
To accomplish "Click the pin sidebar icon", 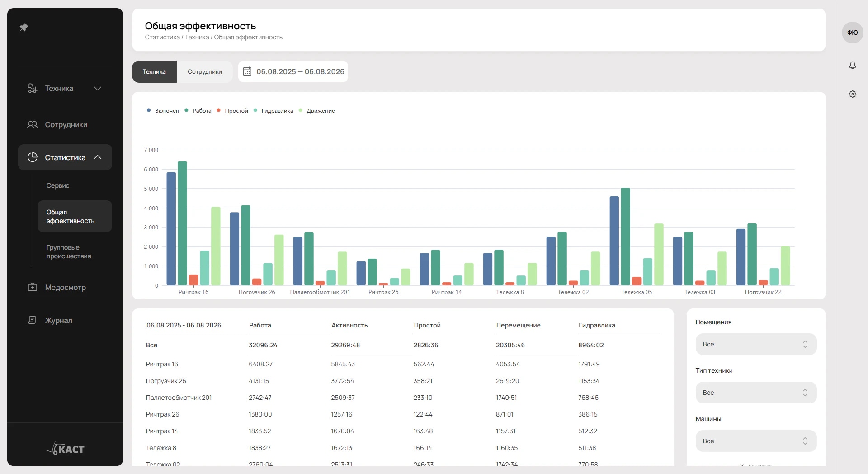I will click(24, 28).
